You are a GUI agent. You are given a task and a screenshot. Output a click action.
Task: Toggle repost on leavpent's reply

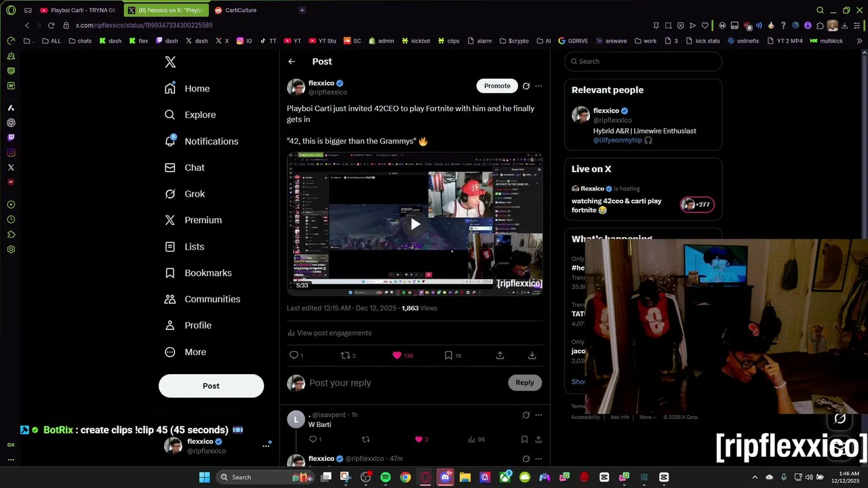366,439
